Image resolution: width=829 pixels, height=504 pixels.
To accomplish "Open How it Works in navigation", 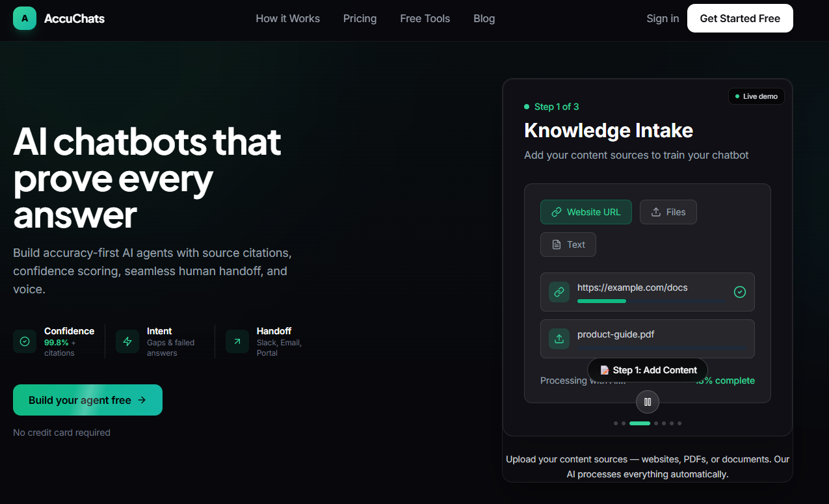I will [287, 18].
